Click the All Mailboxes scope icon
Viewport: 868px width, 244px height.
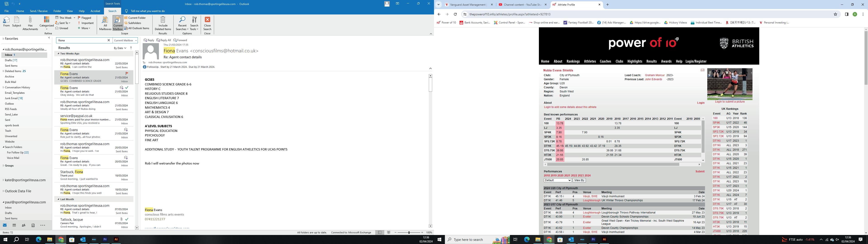point(105,23)
